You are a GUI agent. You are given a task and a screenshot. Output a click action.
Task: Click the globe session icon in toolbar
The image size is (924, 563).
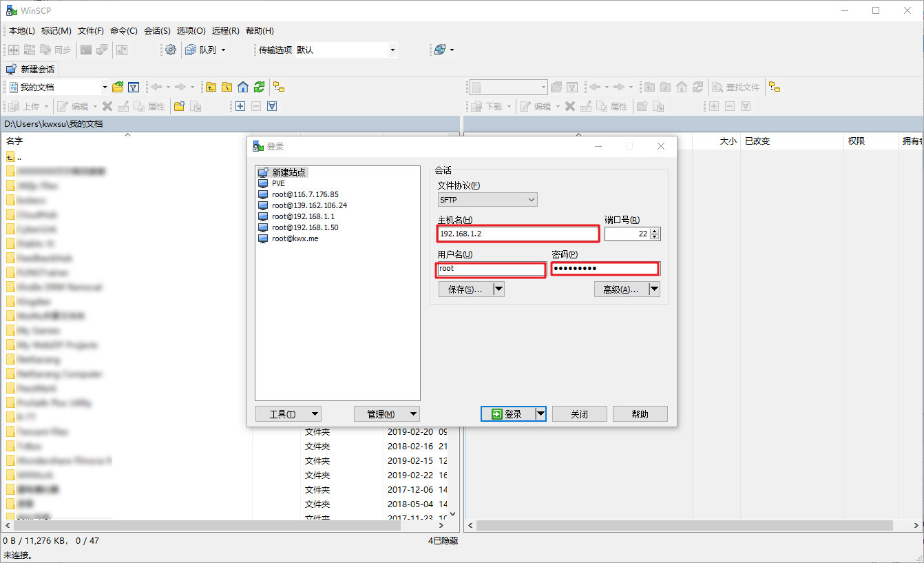point(439,50)
